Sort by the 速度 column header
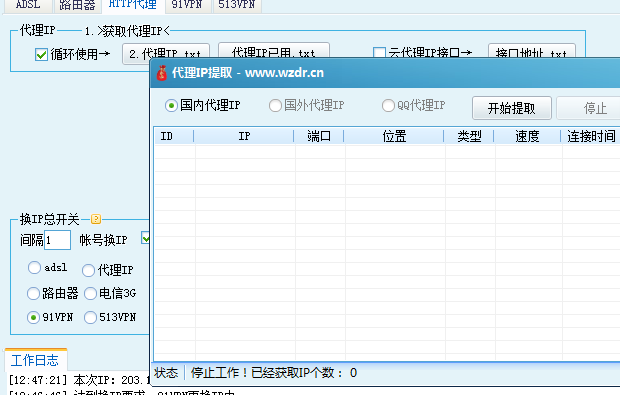620x395 pixels. coord(527,136)
